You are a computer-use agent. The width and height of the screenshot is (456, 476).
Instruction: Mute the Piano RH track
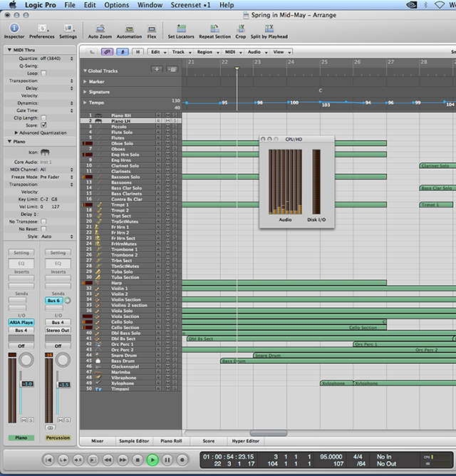pos(167,115)
